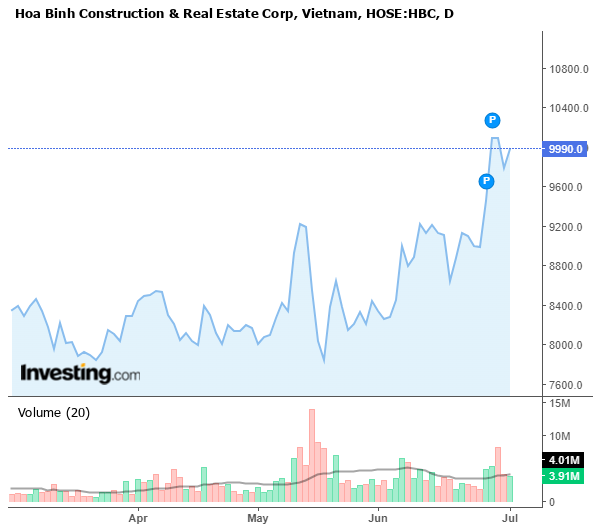The height and width of the screenshot is (531, 599).
Task: Click the 8400.0 price axis label
Action: click(565, 306)
